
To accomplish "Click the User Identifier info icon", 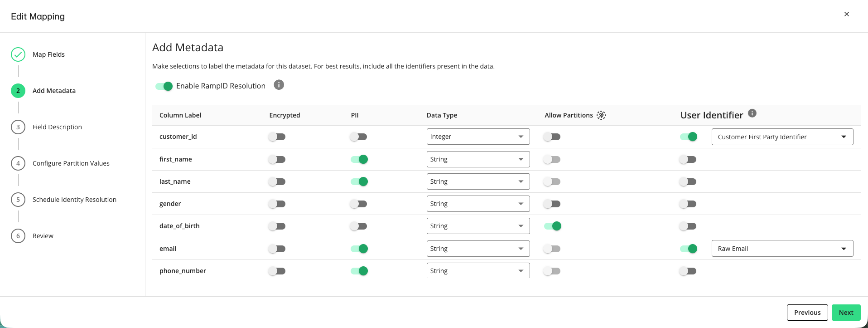I will [x=752, y=113].
